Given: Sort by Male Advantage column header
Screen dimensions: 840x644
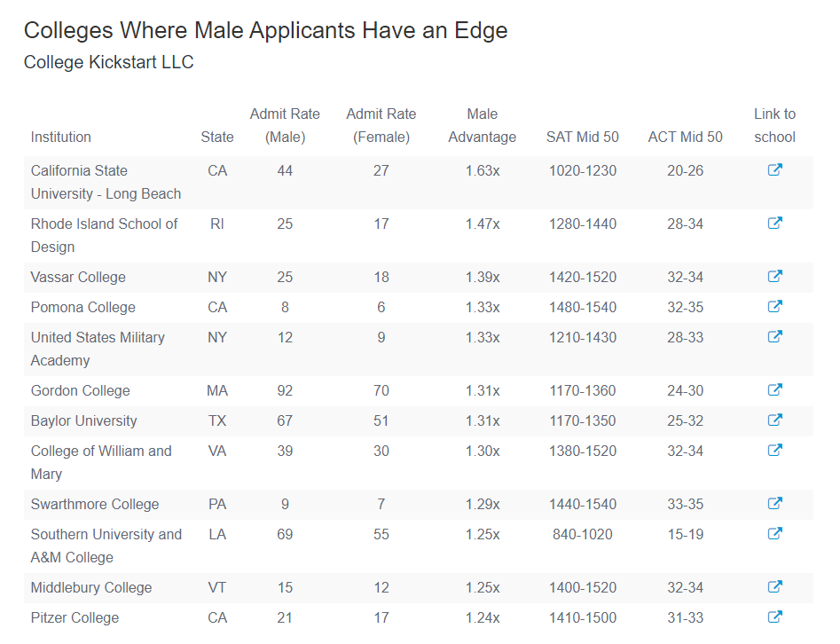Looking at the screenshot, I should point(483,125).
